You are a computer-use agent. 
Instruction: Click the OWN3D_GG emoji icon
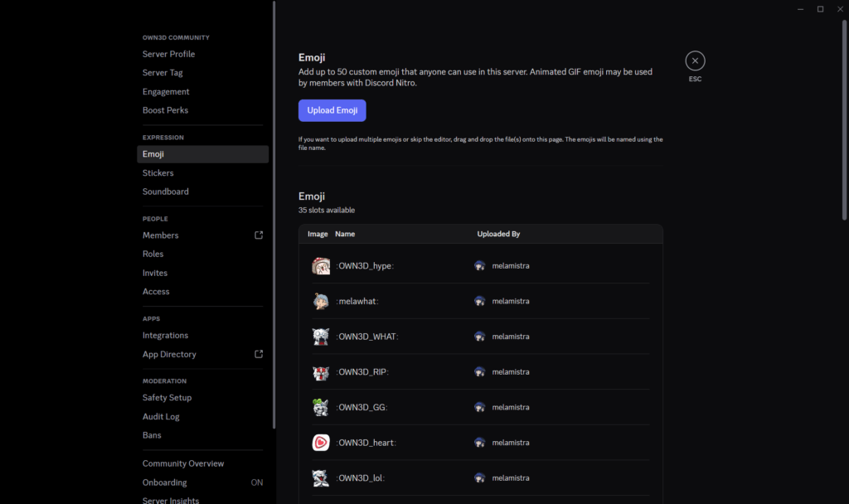pos(321,407)
